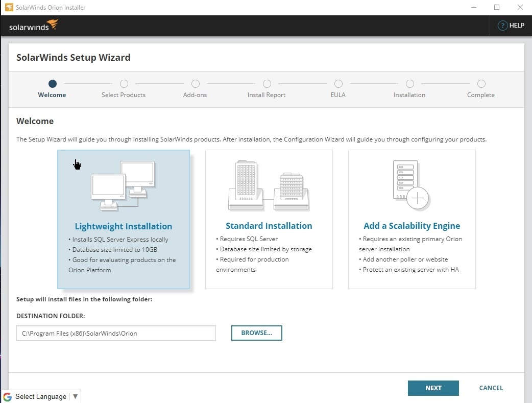Select the Standard Installation heading

[x=269, y=226]
